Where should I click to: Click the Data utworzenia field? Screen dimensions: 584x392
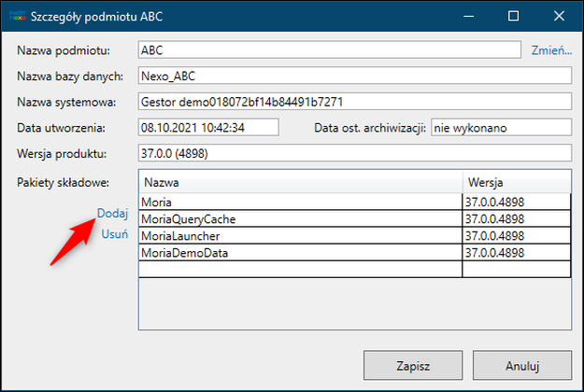(x=208, y=128)
